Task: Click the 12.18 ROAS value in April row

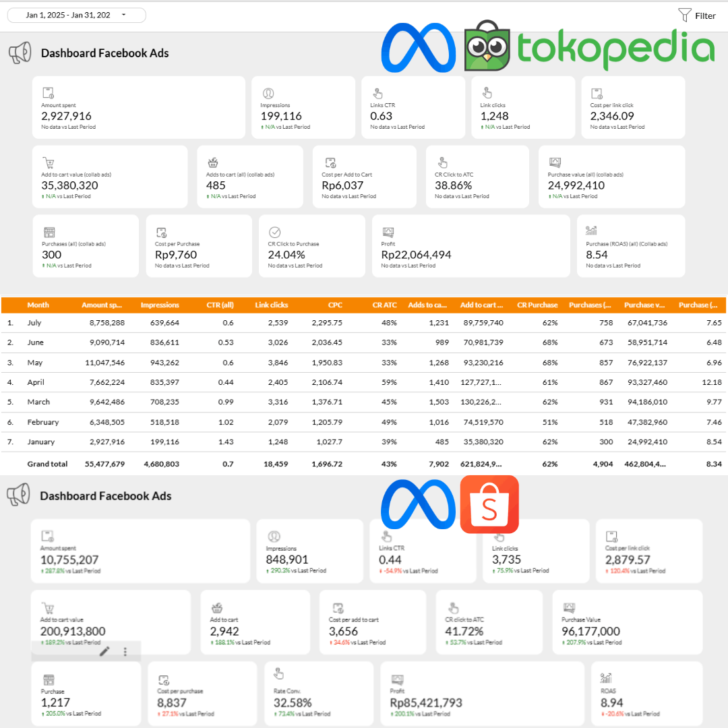Action: (712, 382)
